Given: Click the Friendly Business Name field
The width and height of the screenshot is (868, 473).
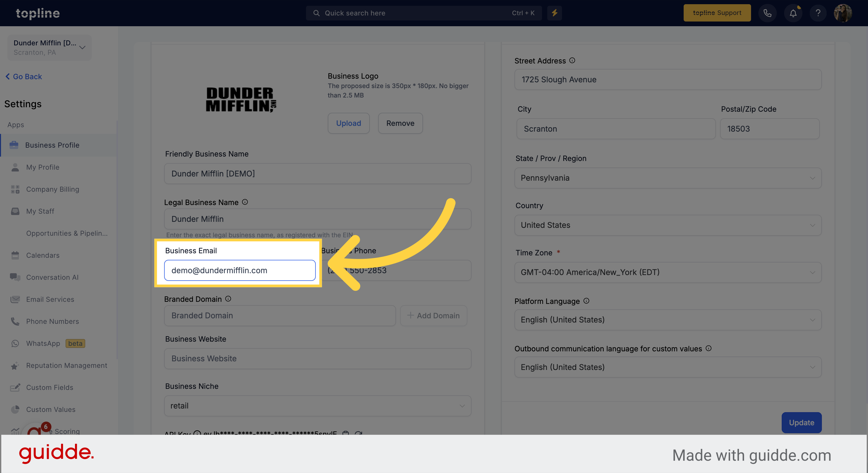Looking at the screenshot, I should click(317, 174).
